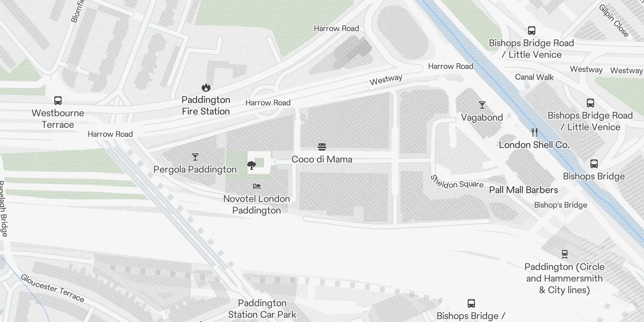Click the Pall Mall Barbers label
The image size is (644, 322).
[x=524, y=190]
